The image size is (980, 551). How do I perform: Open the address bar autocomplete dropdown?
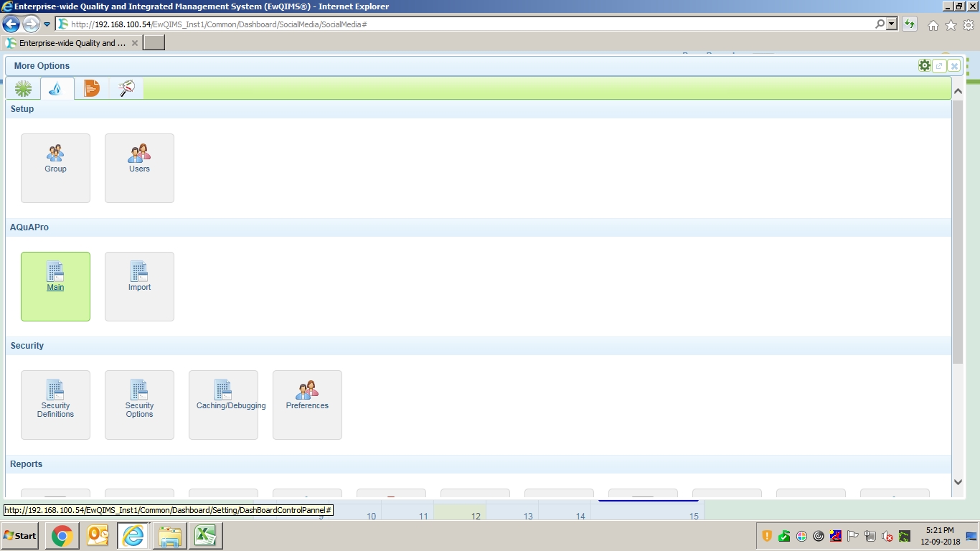click(892, 24)
